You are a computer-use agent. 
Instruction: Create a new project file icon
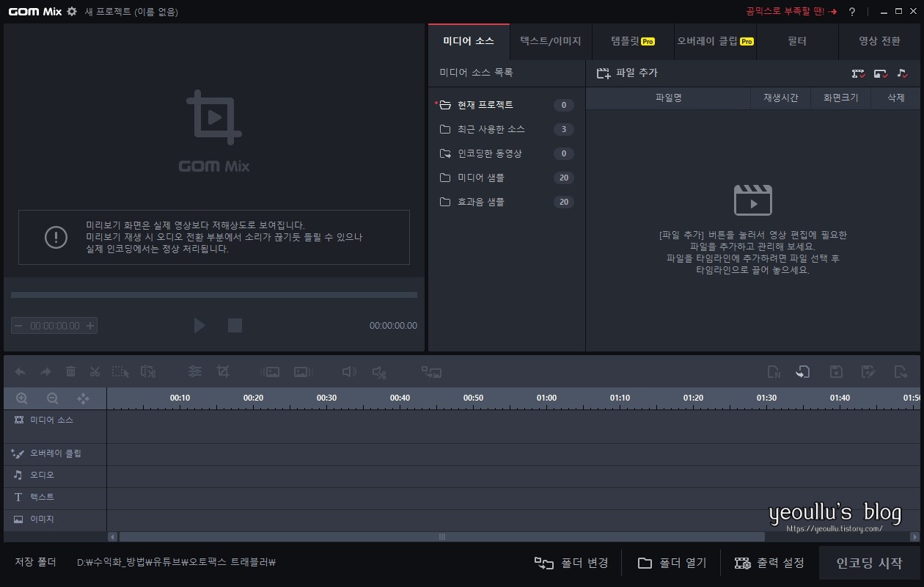(x=774, y=372)
